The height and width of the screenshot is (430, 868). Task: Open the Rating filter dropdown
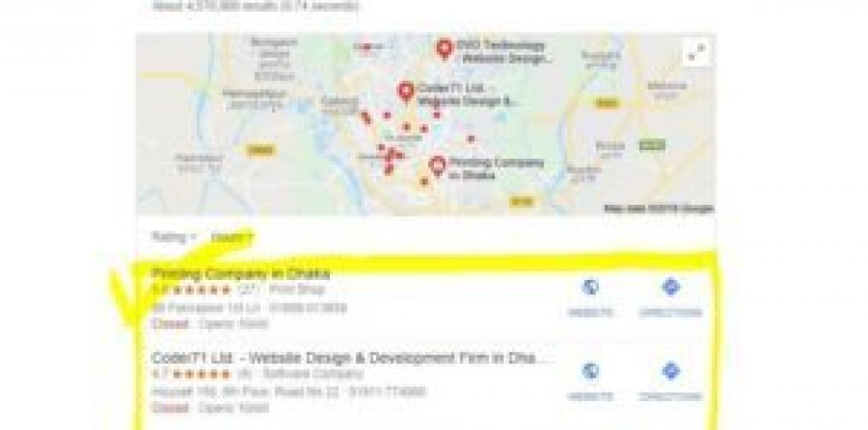(x=174, y=238)
